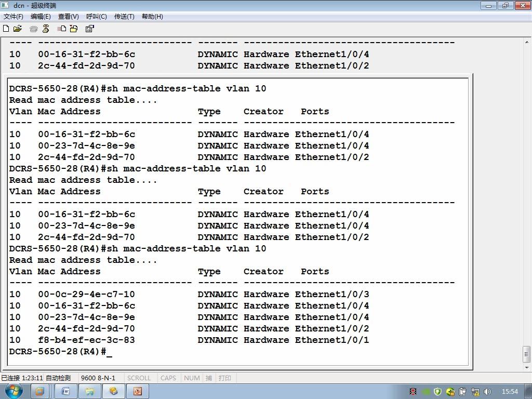Click the volume speaker tray icon

487,392
